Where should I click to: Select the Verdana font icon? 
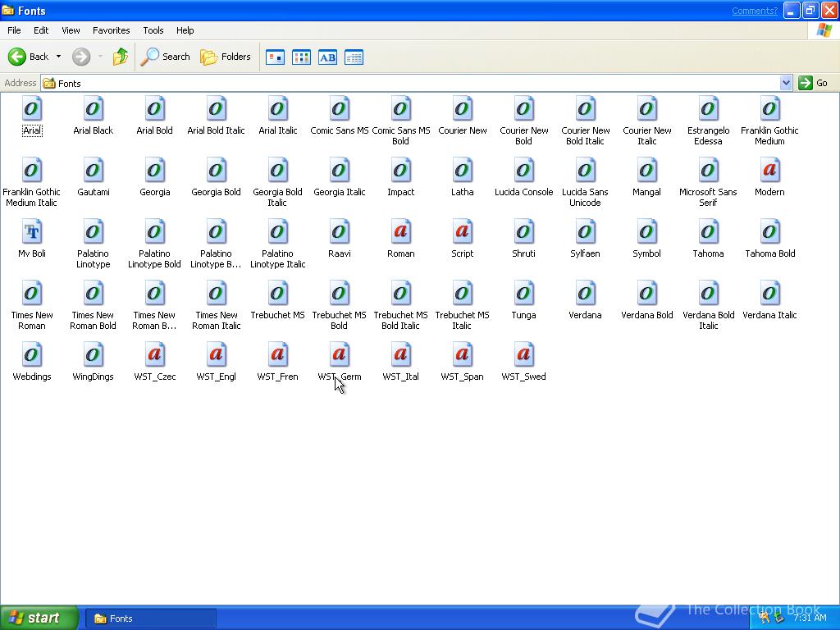pos(585,294)
